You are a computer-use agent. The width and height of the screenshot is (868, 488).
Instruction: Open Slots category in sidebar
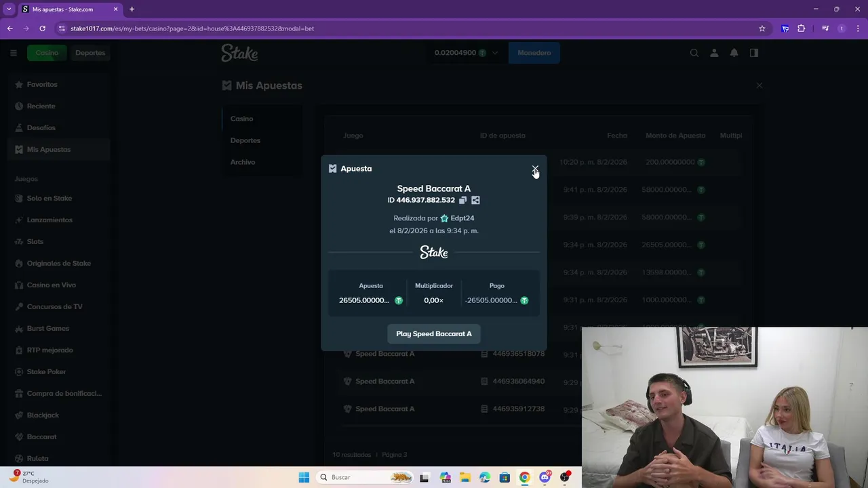(x=57, y=242)
